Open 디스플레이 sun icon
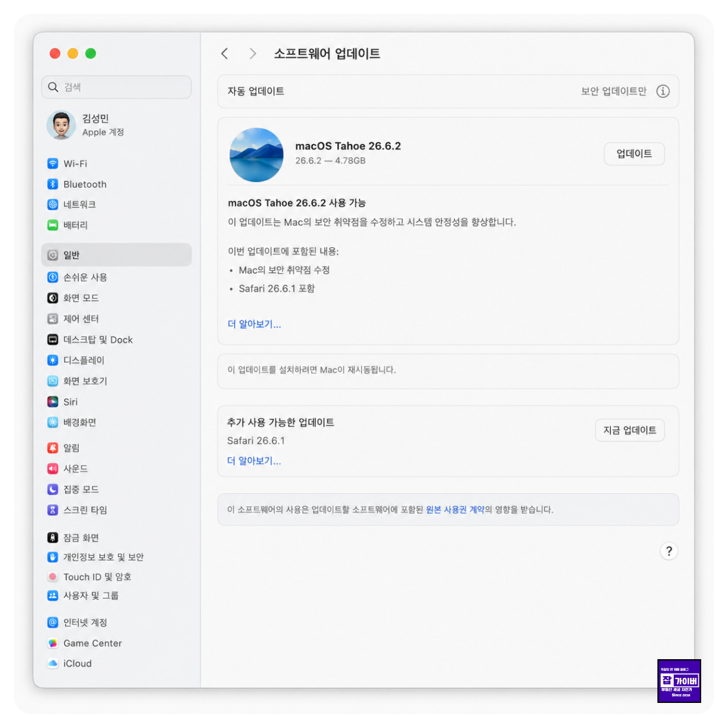Viewport: 728px width, 728px height. [x=52, y=360]
